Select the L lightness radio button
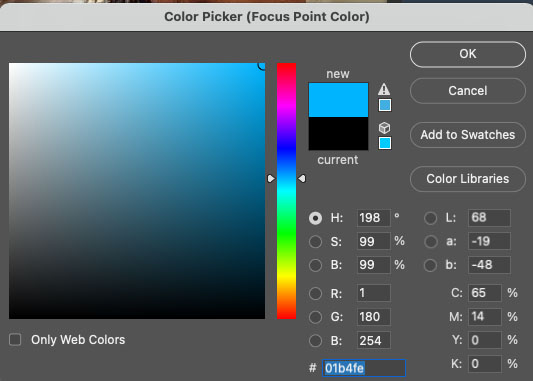The image size is (533, 381). tap(431, 218)
